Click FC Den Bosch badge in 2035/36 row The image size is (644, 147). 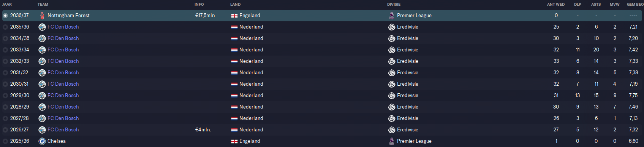(x=42, y=27)
